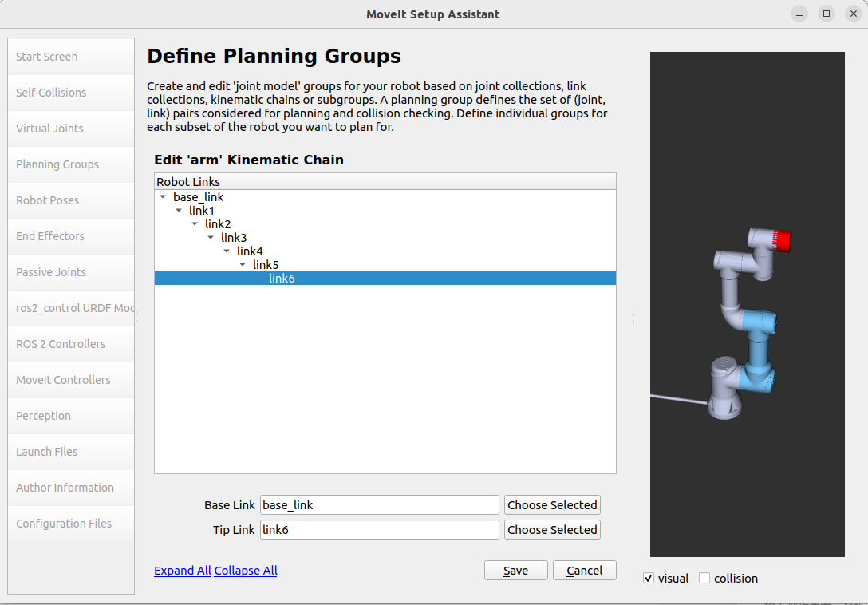
Task: Click Expand All link
Action: (x=183, y=571)
